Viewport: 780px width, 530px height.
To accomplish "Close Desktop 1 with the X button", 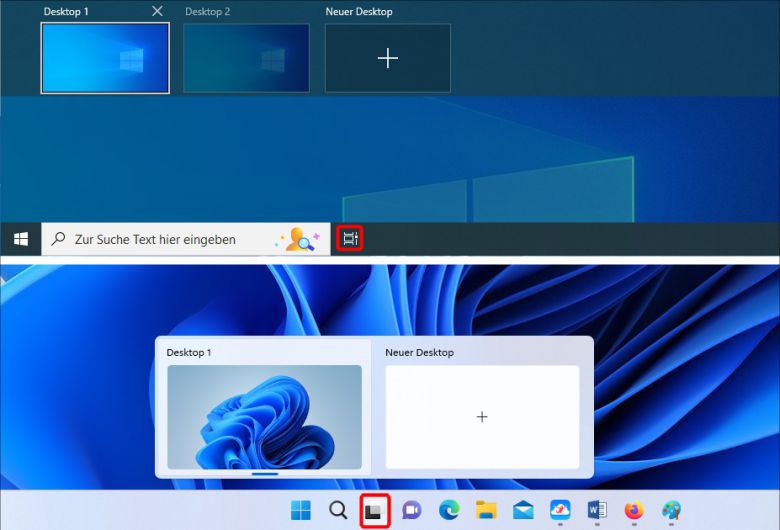I will 157,11.
